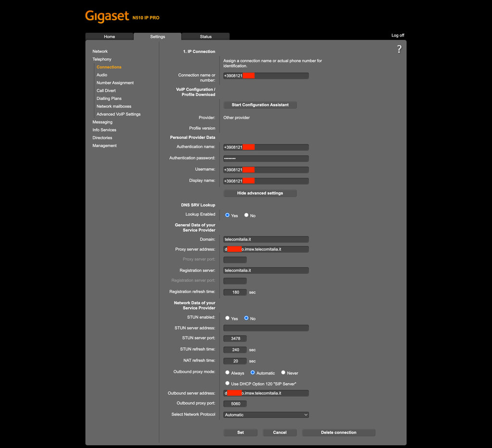492x448 pixels.
Task: Click the 'Other provider' text
Action: (236, 118)
